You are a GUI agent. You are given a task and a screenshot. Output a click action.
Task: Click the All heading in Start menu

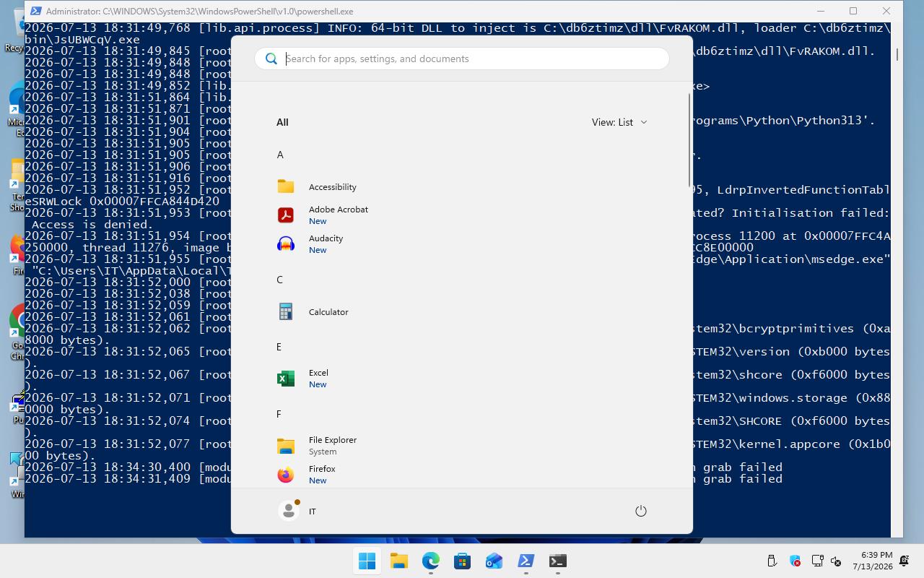pos(282,122)
